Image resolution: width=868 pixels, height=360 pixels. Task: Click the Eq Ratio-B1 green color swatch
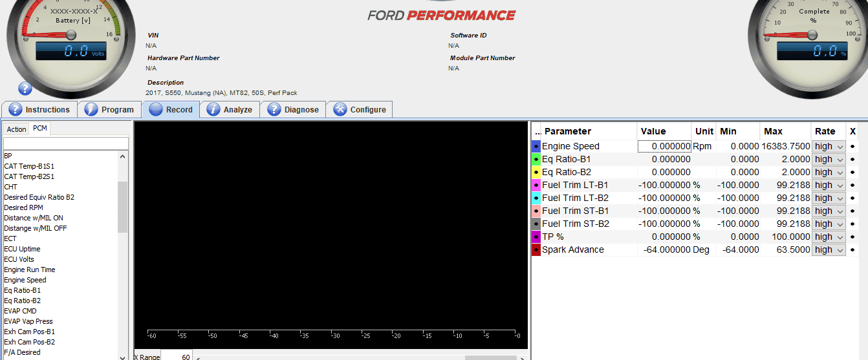click(536, 160)
